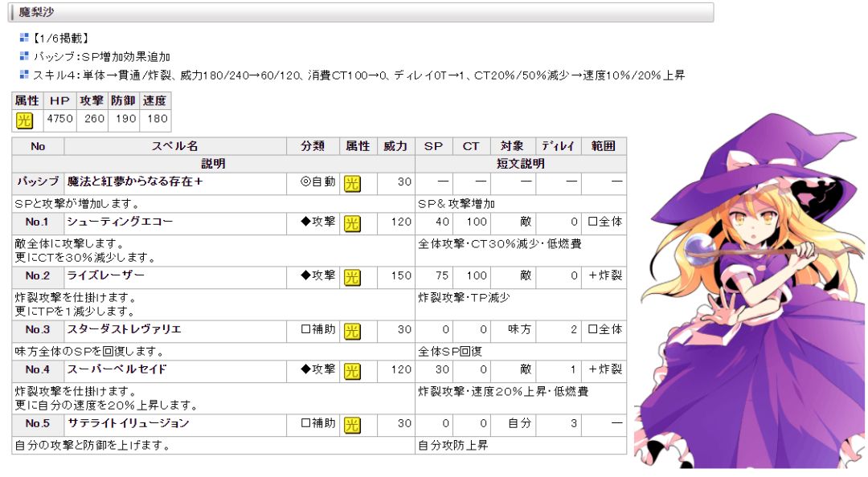The image size is (868, 477).
Task: Select the ライズレーザー spell name
Action: click(x=106, y=275)
